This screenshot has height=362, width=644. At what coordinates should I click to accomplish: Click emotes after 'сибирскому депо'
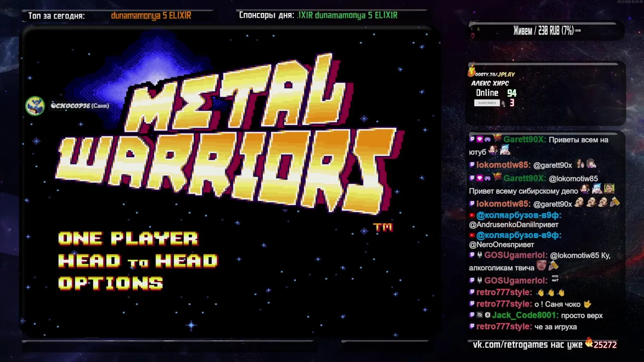click(597, 189)
